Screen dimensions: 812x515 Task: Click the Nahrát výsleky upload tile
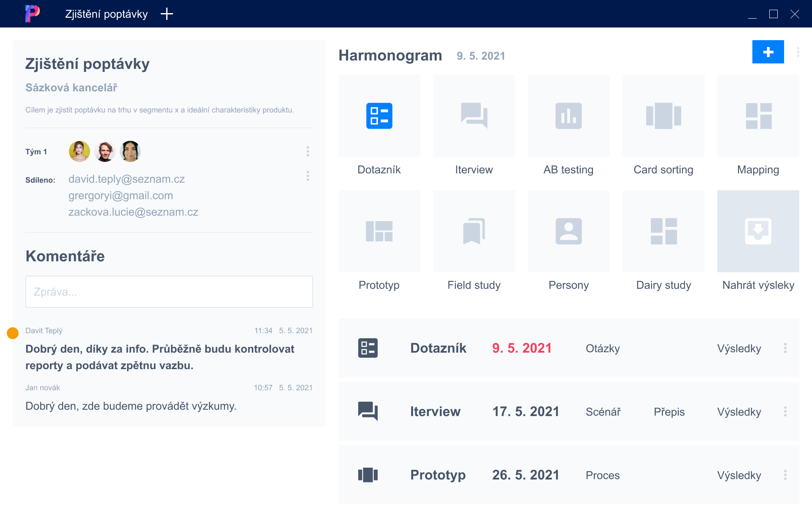coord(758,231)
